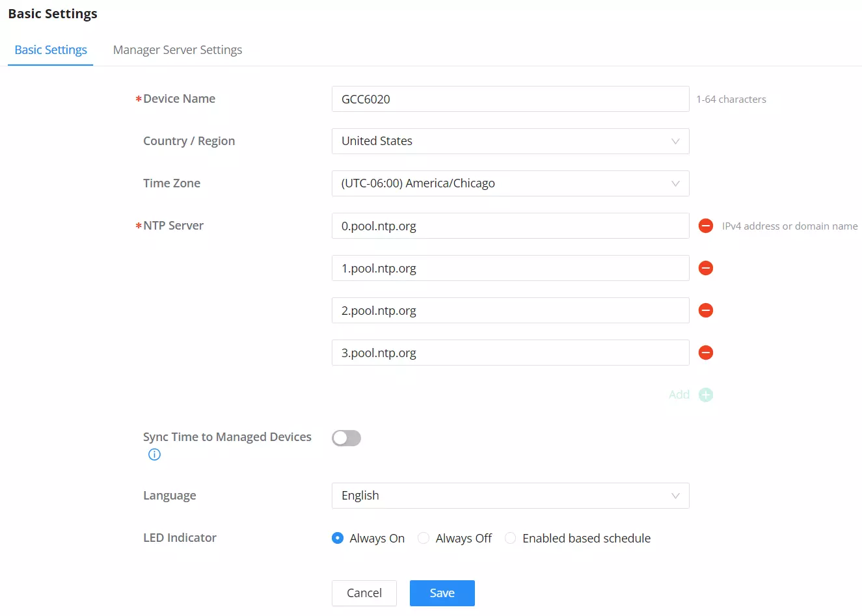862x616 pixels.
Task: Switch to Manager Server Settings tab
Action: (x=178, y=50)
